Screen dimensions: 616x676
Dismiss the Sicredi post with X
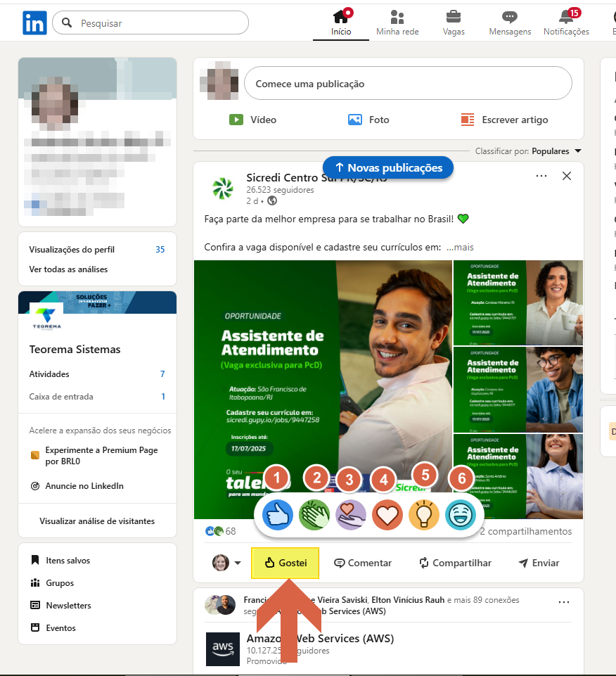(x=567, y=176)
